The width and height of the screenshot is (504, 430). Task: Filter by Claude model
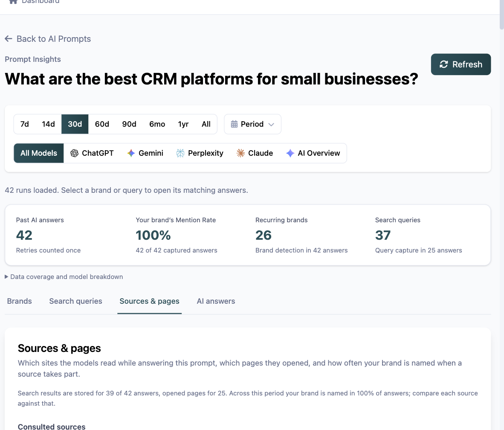tap(255, 153)
